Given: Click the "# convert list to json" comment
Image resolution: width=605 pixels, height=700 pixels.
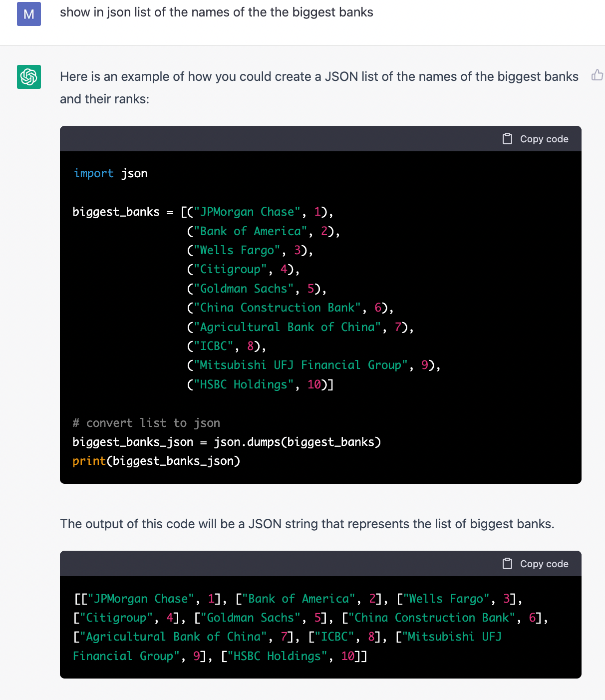Looking at the screenshot, I should tap(146, 423).
